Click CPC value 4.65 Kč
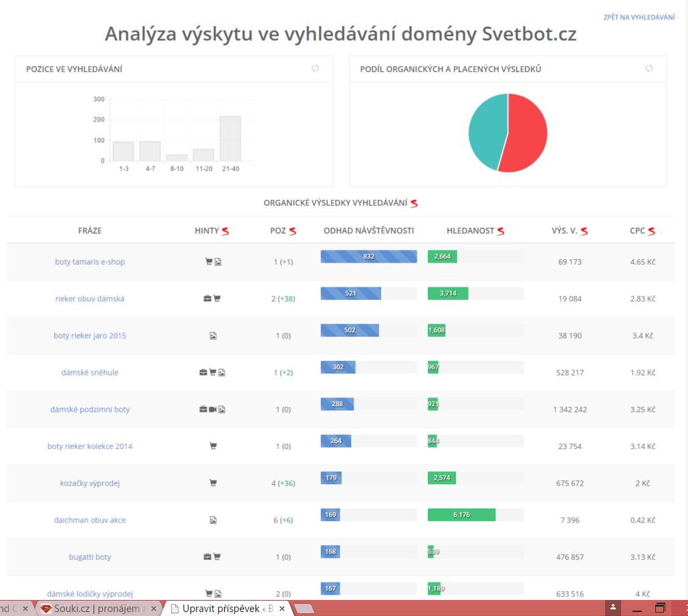The image size is (688, 616). (x=643, y=262)
